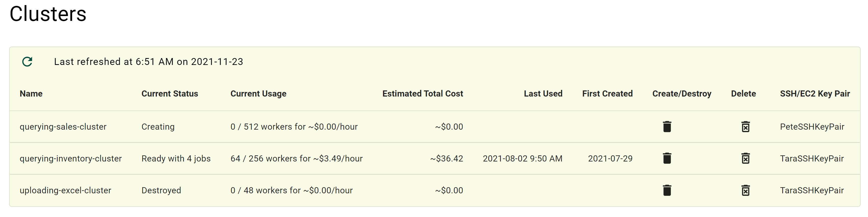Delete the querying-inventory-cluster using X-bin icon
Screen dimensions: 868x217
click(x=745, y=158)
